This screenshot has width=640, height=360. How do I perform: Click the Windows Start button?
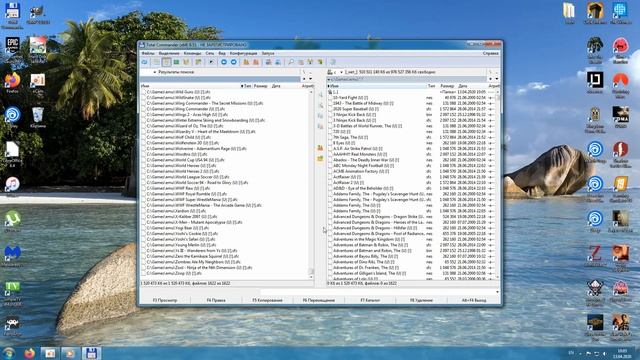(x=9, y=353)
